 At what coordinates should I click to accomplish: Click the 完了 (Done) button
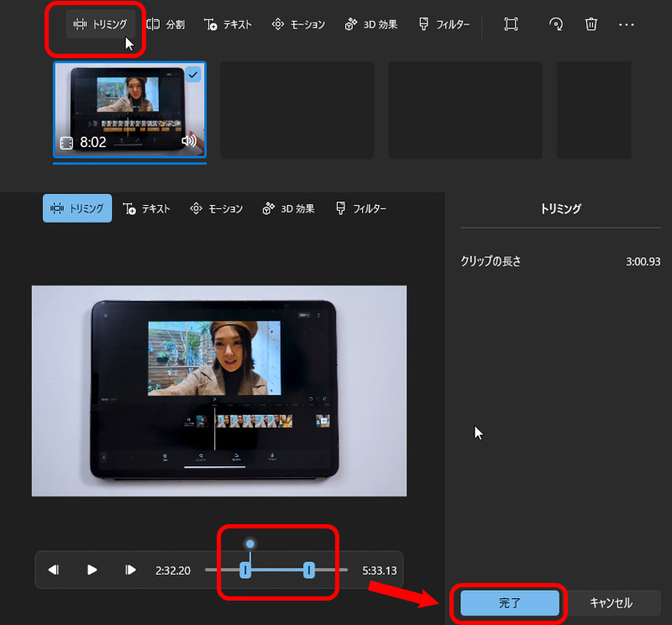pos(510,603)
